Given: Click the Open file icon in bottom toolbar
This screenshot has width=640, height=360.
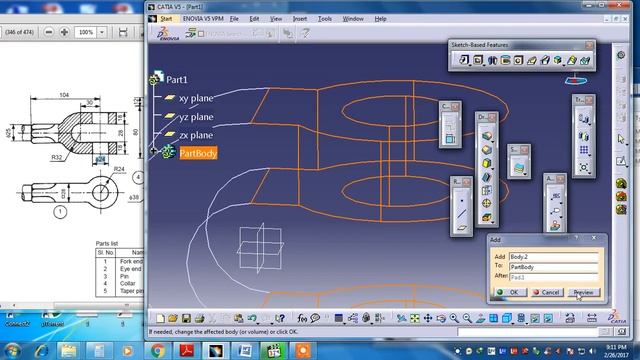Looking at the screenshot, I should coord(173,318).
